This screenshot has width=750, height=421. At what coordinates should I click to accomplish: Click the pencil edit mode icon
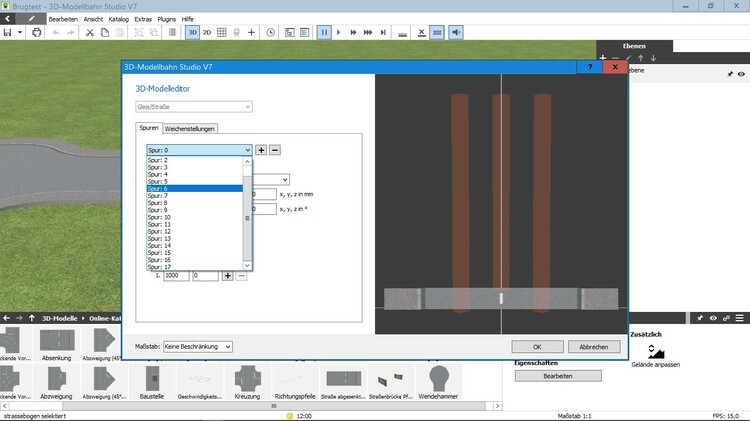coord(31,19)
